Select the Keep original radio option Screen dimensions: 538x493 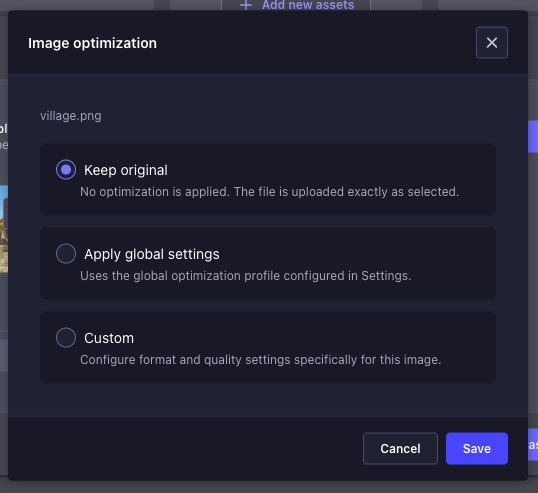[66, 169]
